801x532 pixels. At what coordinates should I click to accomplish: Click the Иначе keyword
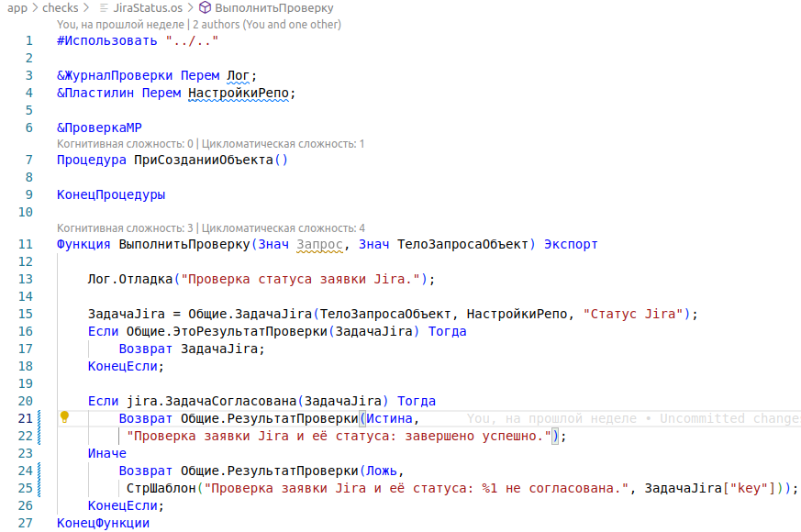106,453
